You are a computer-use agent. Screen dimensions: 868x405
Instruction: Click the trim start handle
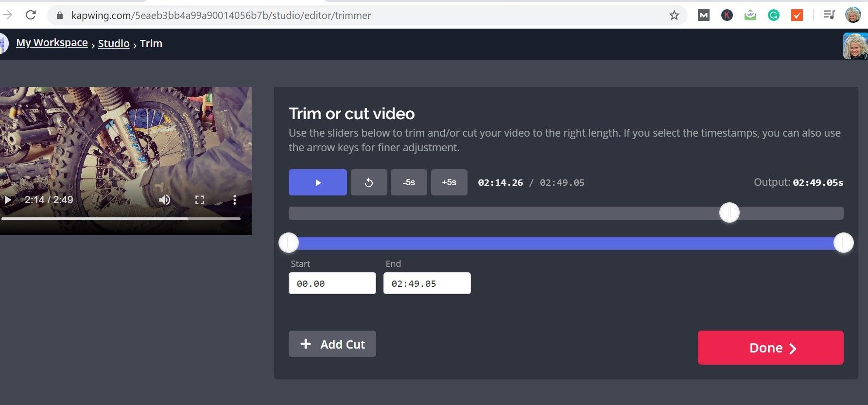289,243
